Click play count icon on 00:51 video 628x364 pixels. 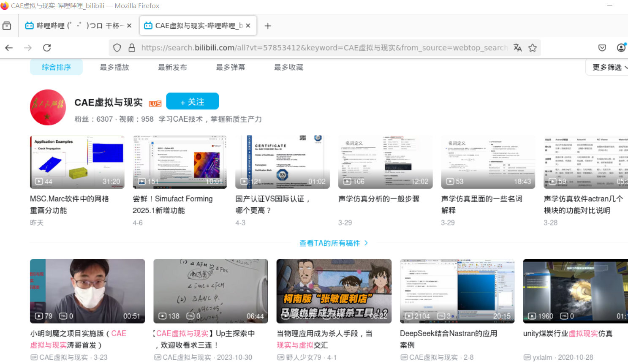[39, 316]
